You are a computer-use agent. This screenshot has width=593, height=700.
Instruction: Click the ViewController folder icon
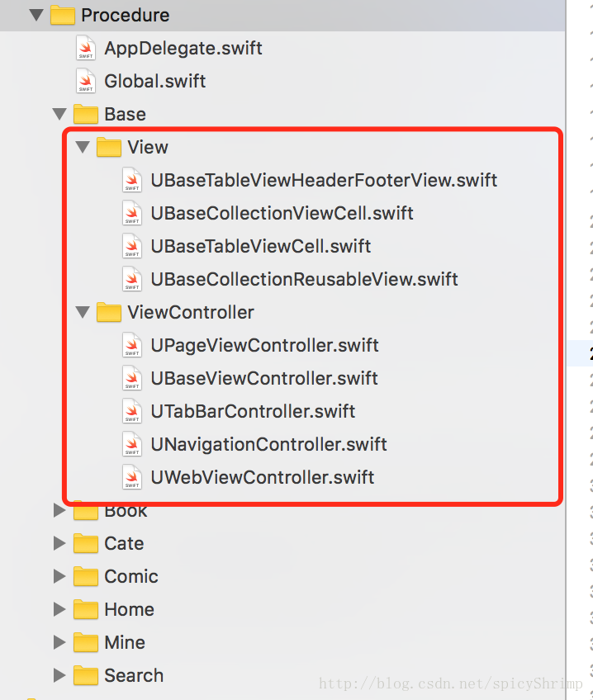(109, 312)
